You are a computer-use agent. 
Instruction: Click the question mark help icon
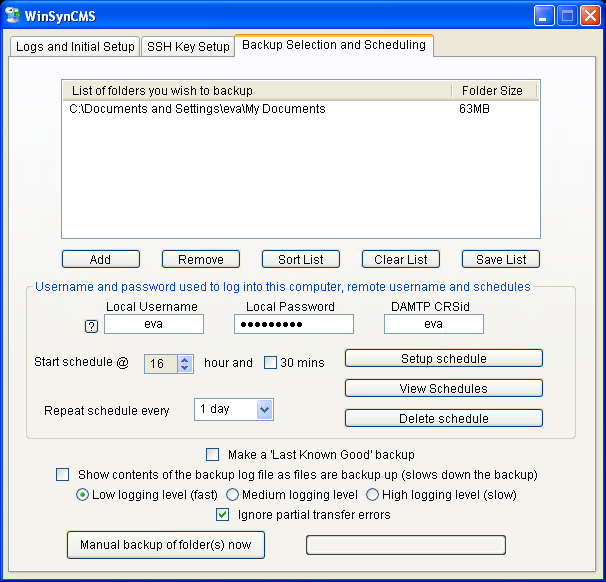click(91, 325)
